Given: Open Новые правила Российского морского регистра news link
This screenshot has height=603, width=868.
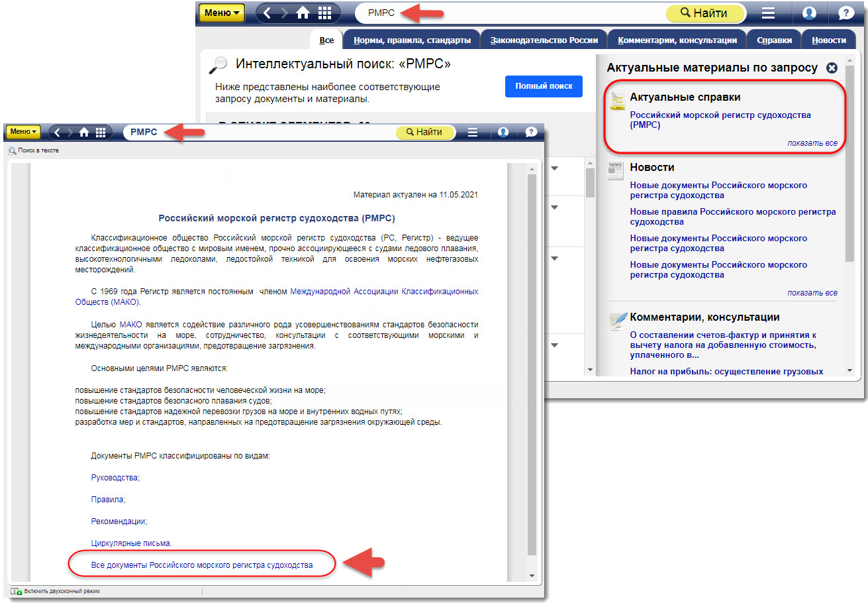Looking at the screenshot, I should point(733,217).
